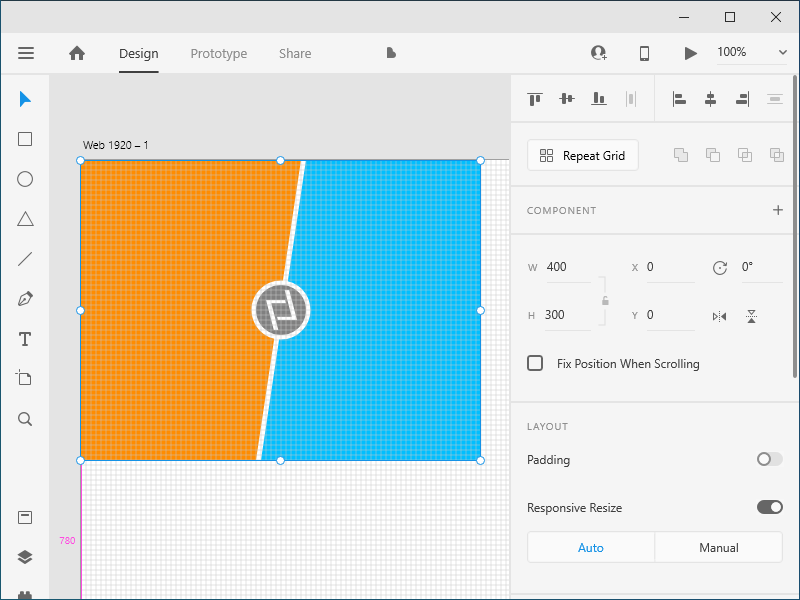This screenshot has height=600, width=800.
Task: Select Manual responsive resize option
Action: (x=718, y=547)
